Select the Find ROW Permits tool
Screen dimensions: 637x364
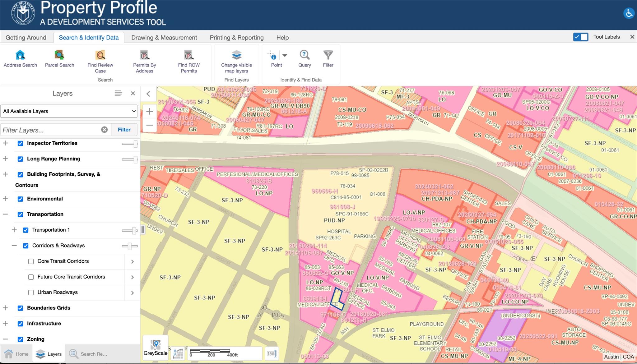[x=188, y=55]
